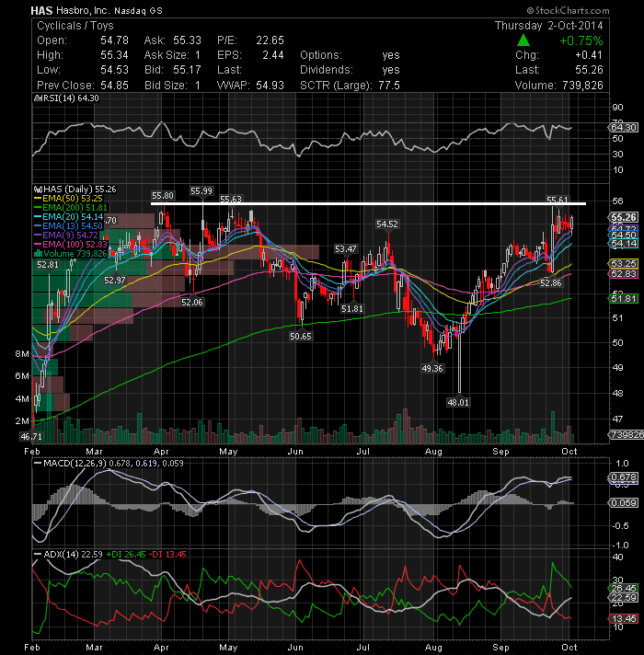Click the +DI 26.45 legend text
This screenshot has width=644, height=655.
click(126, 555)
